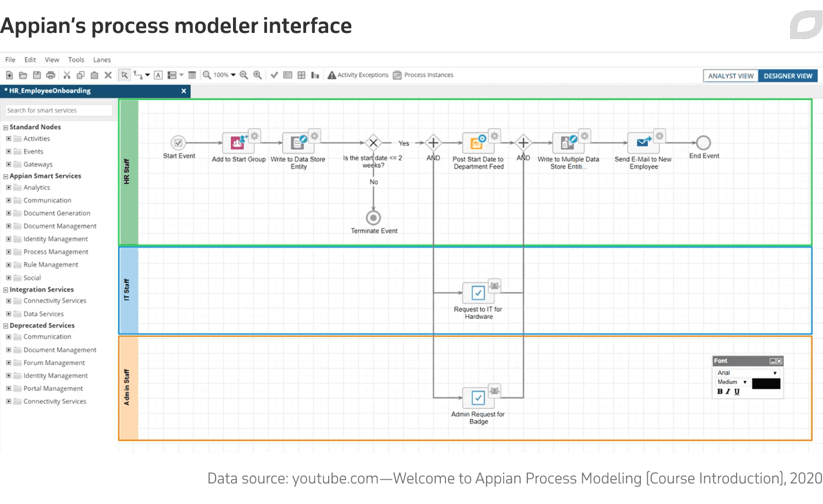The image size is (823, 504).
Task: Collapse the Standard Nodes section
Action: tap(6, 128)
